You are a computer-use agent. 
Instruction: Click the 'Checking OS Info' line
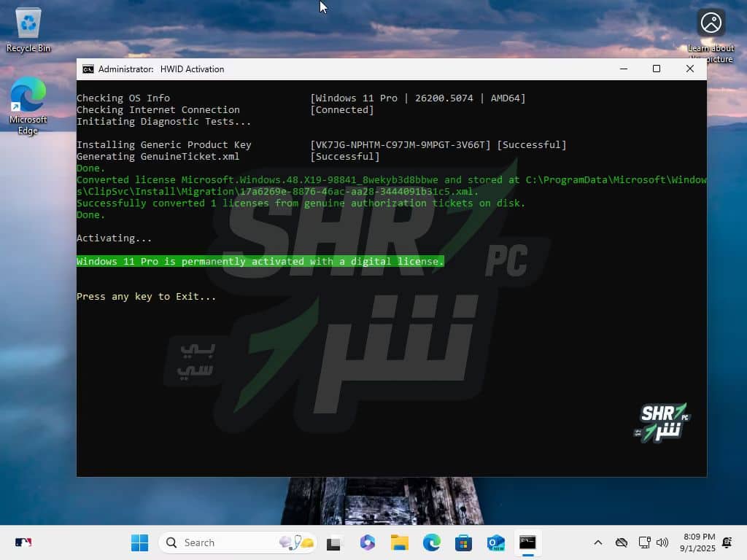point(123,98)
